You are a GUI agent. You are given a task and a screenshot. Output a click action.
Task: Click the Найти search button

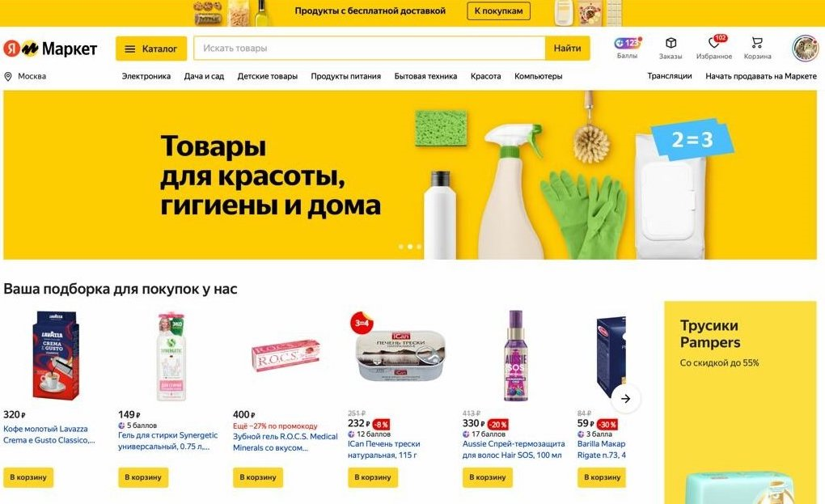[567, 49]
